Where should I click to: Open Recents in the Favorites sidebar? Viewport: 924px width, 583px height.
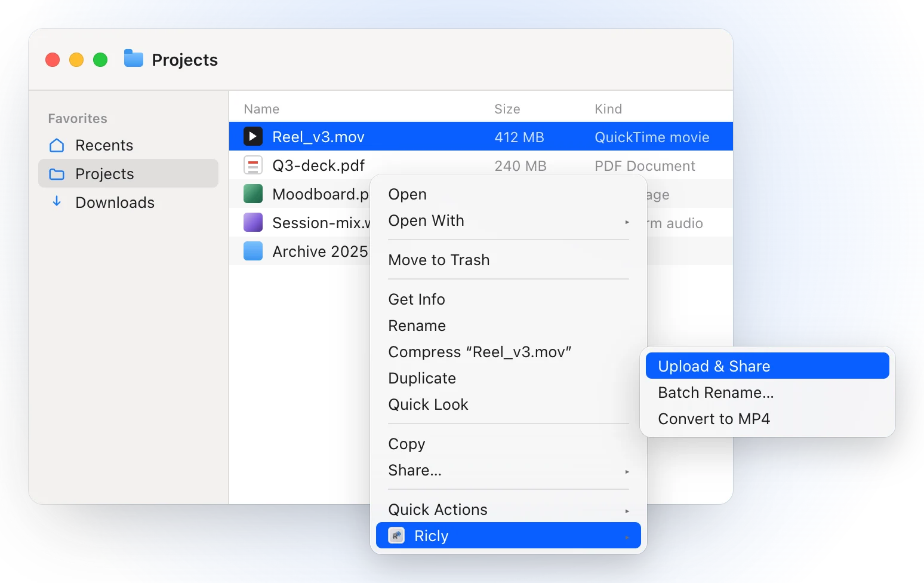[128, 145]
